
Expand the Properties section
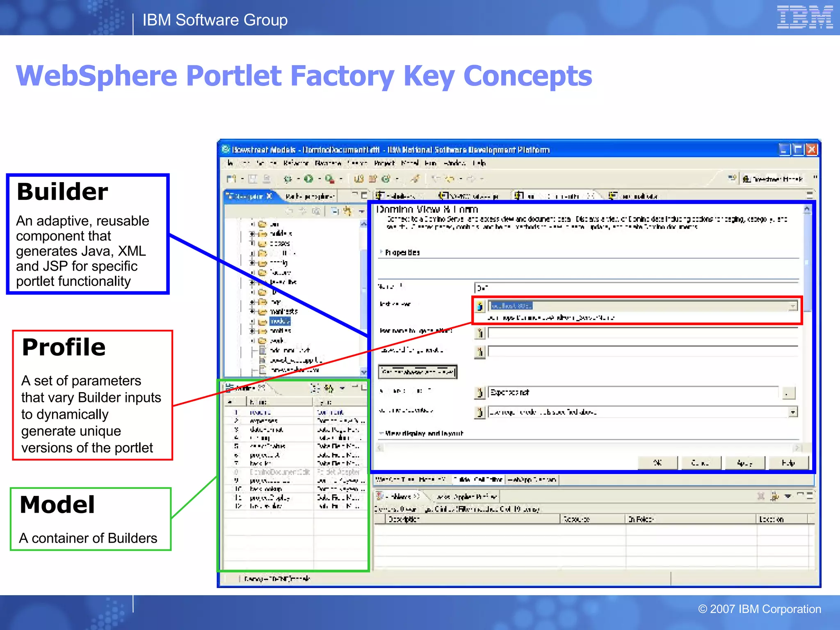point(381,252)
